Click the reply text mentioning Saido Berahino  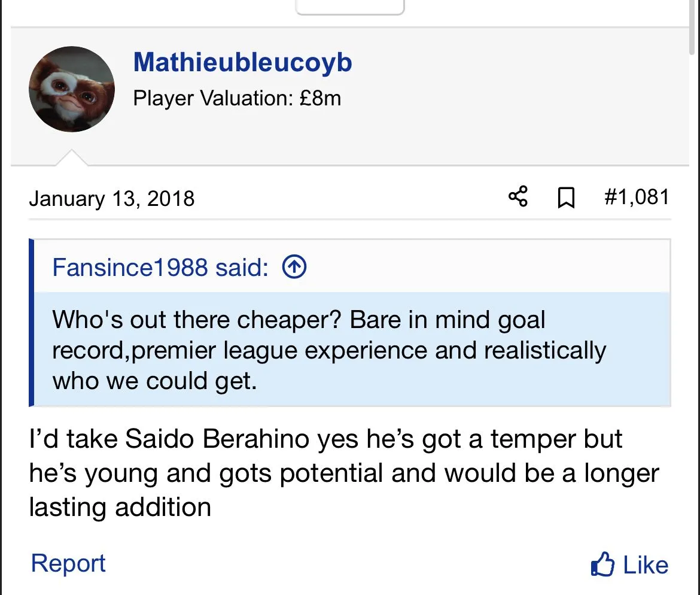(x=325, y=439)
